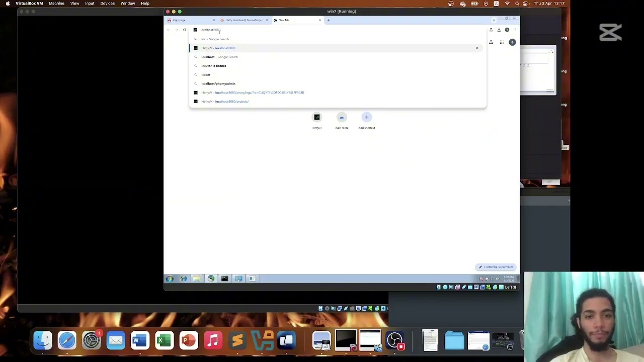Click the browser back arrow
Viewport: 644px width, 362px height.
pos(169,30)
